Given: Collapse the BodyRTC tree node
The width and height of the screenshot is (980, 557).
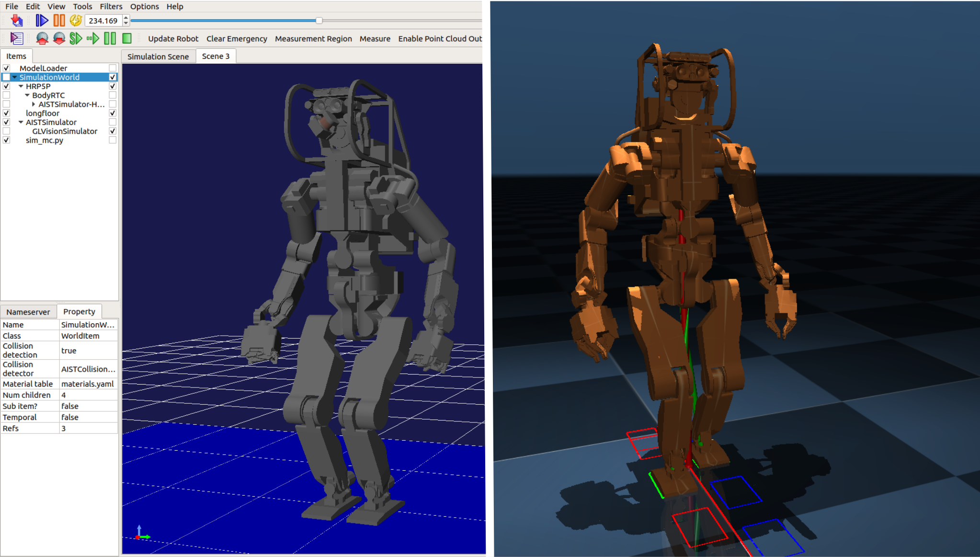Looking at the screenshot, I should point(27,95).
